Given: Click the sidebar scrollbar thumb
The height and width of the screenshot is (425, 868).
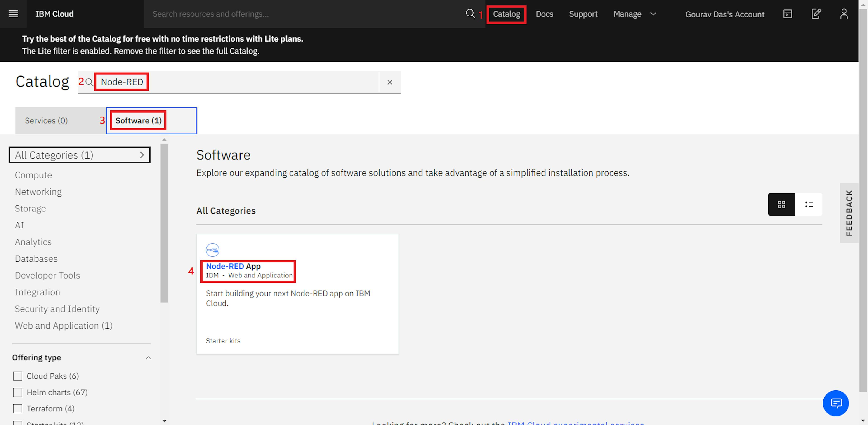Looking at the screenshot, I should coord(164,223).
